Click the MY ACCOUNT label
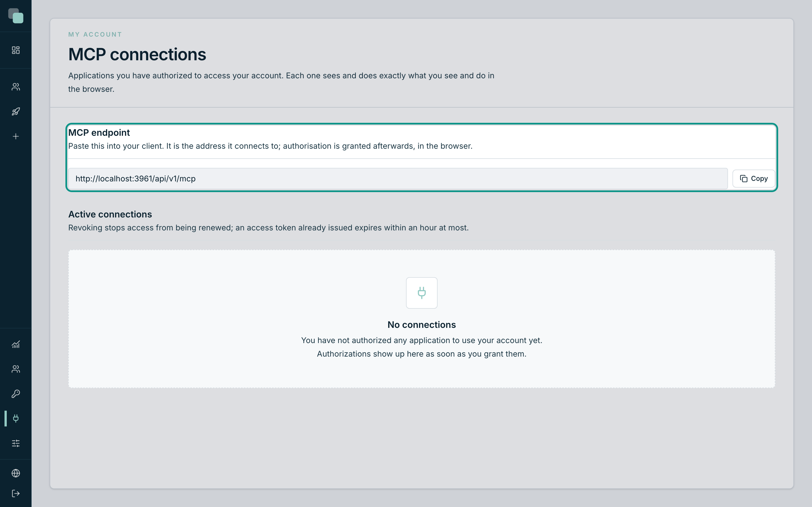The height and width of the screenshot is (507, 812). coord(95,35)
